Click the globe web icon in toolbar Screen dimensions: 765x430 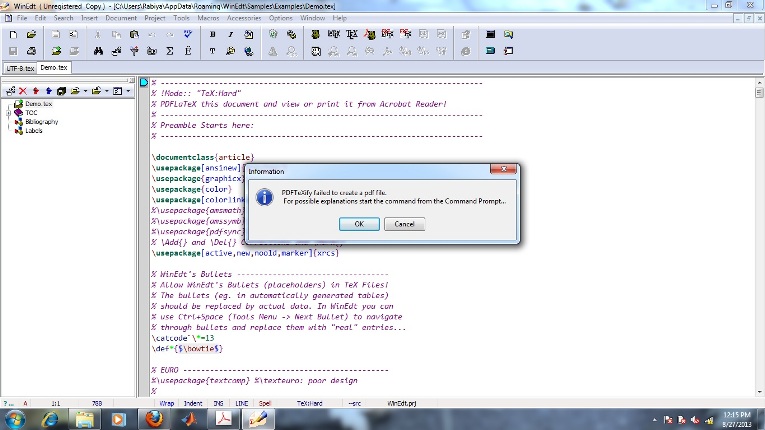coord(248,51)
